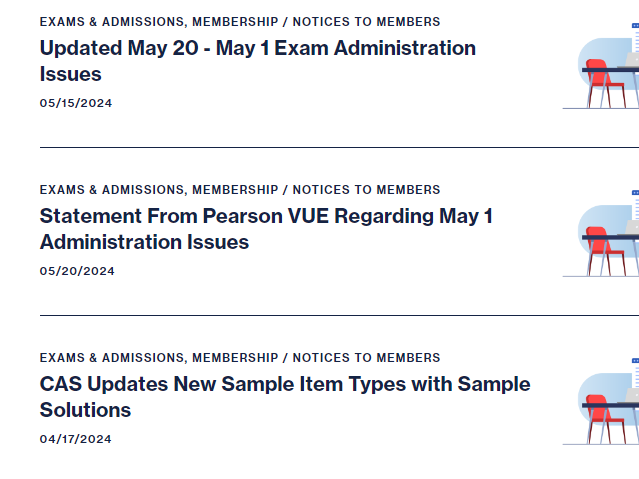Click the 05/20/2024 date text
This screenshot has height=479, width=639.
77,271
